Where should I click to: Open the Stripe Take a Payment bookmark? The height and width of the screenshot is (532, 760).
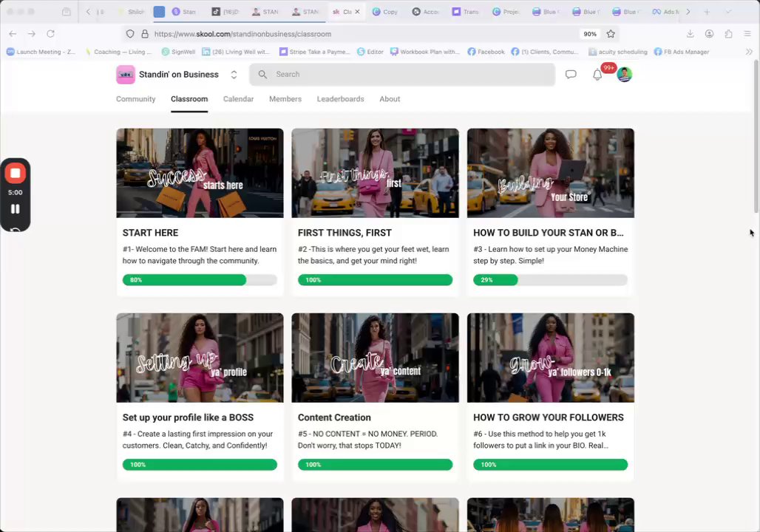(x=314, y=52)
